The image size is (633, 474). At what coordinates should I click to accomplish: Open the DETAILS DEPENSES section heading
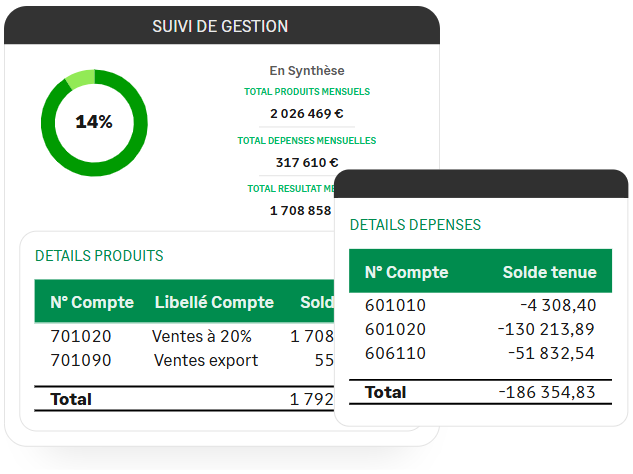[415, 225]
